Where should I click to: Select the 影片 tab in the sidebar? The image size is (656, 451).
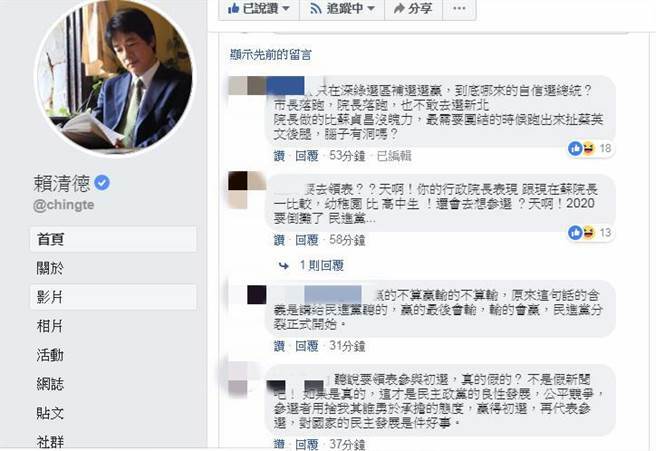point(113,297)
